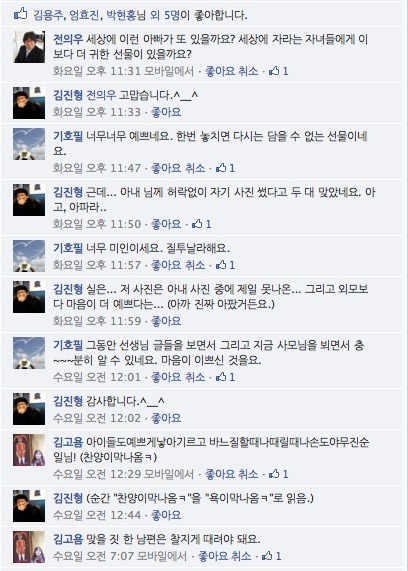Click the timestamp 수요일 오전 12:44
This screenshot has width=408, height=571.
pyautogui.click(x=97, y=515)
